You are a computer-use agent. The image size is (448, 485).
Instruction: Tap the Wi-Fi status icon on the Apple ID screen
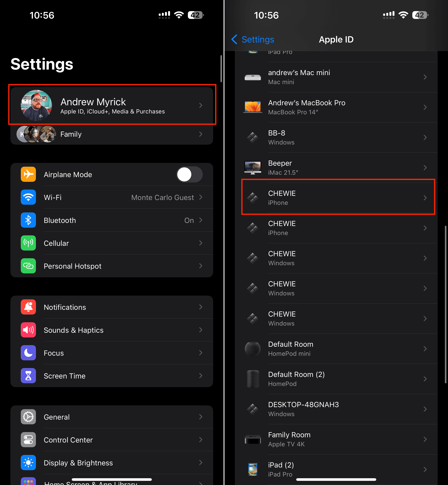403,15
